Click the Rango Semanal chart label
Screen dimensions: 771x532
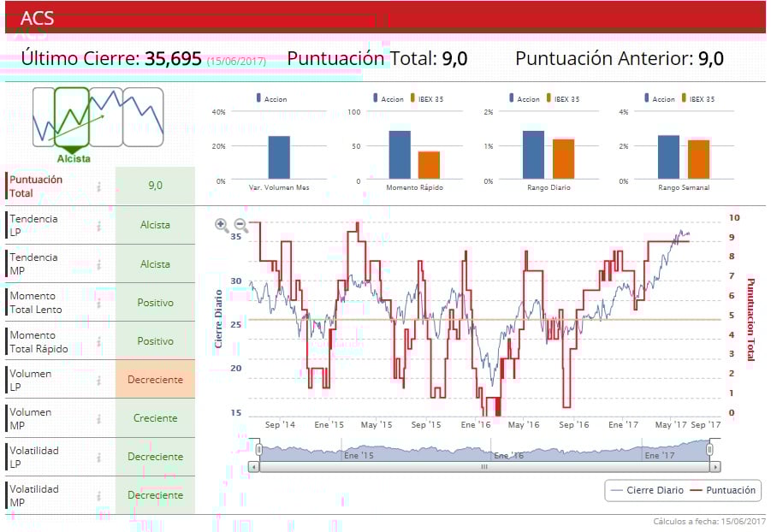(684, 187)
